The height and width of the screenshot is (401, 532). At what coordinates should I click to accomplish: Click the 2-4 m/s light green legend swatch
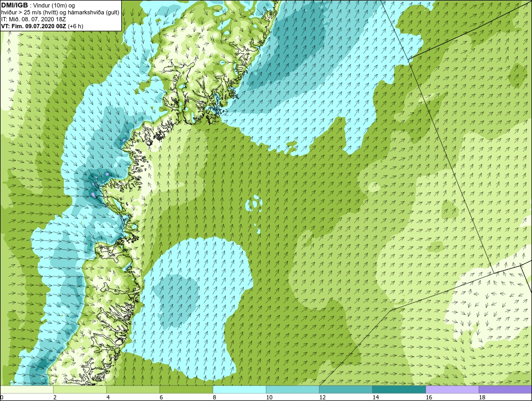click(80, 389)
